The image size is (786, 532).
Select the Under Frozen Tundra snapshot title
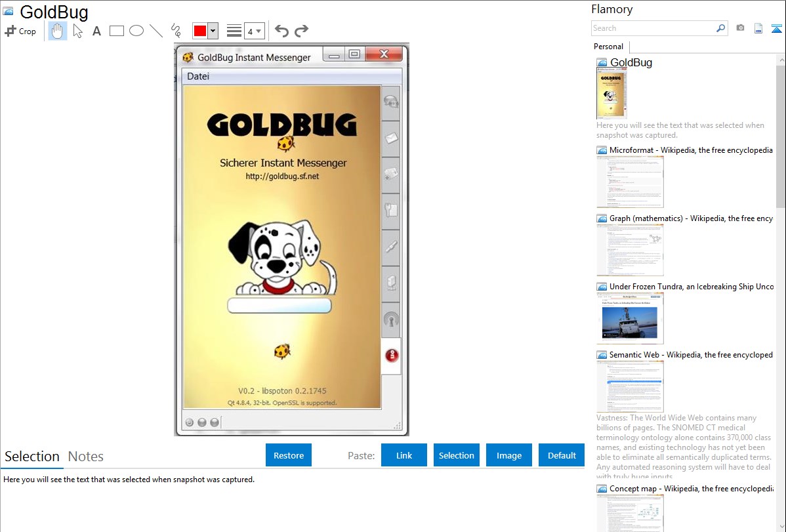(x=692, y=286)
